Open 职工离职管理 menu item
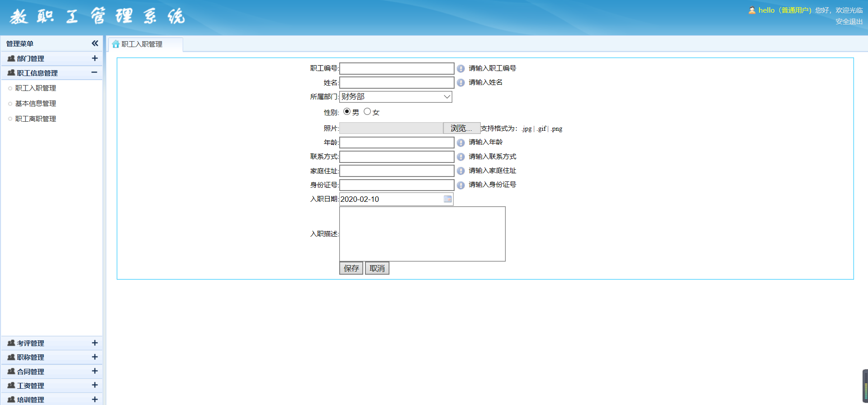The image size is (868, 405). [36, 119]
